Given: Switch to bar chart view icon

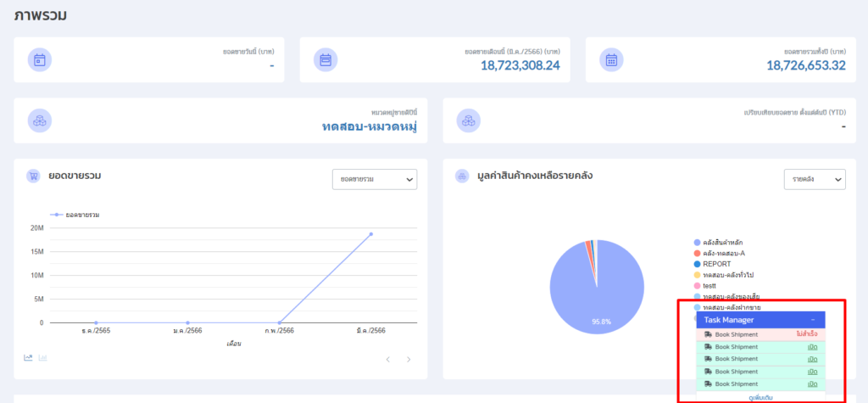Looking at the screenshot, I should 42,358.
